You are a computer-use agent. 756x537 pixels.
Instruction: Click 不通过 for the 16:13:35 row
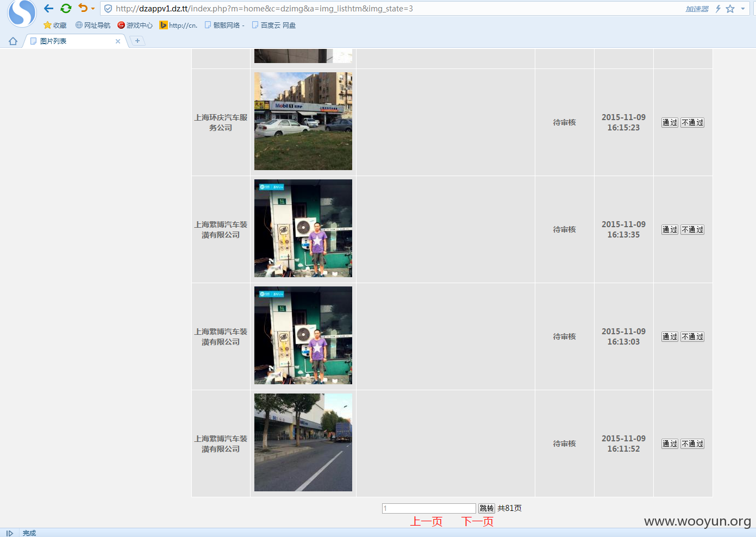692,230
